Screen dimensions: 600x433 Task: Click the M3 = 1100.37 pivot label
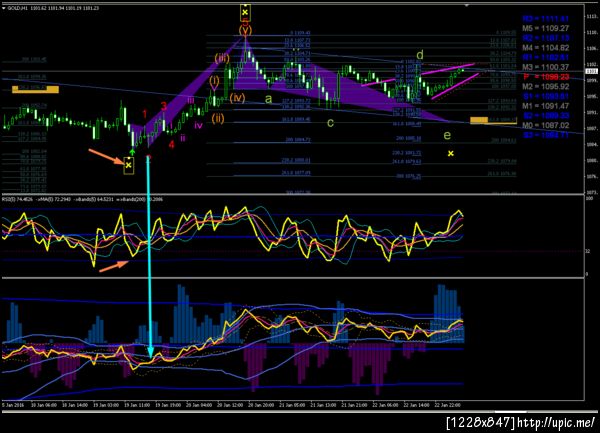coord(546,67)
